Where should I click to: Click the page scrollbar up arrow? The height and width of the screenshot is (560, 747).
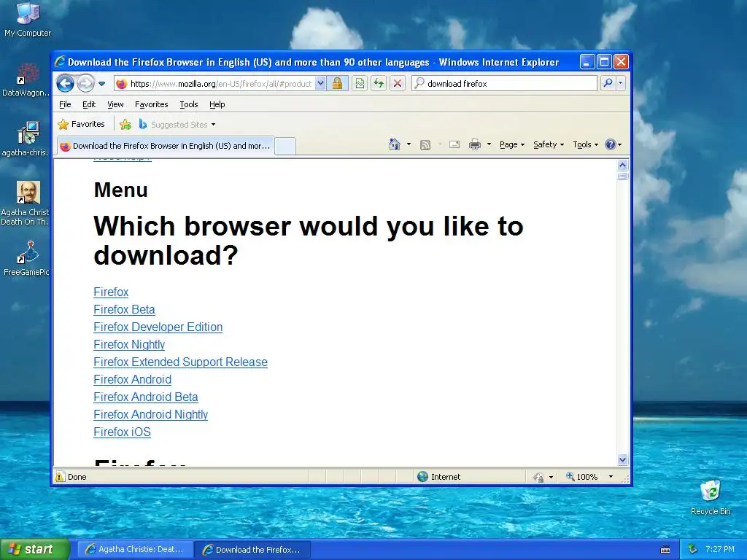pyautogui.click(x=623, y=166)
